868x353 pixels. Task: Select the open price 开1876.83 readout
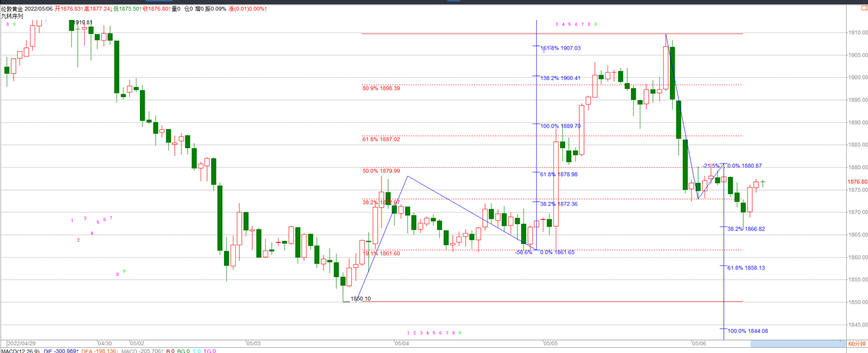(x=68, y=9)
